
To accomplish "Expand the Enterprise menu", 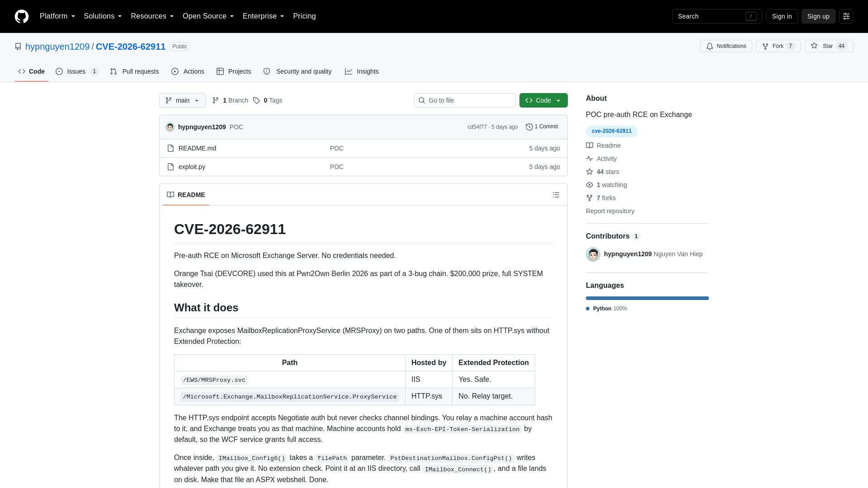I will (x=263, y=16).
